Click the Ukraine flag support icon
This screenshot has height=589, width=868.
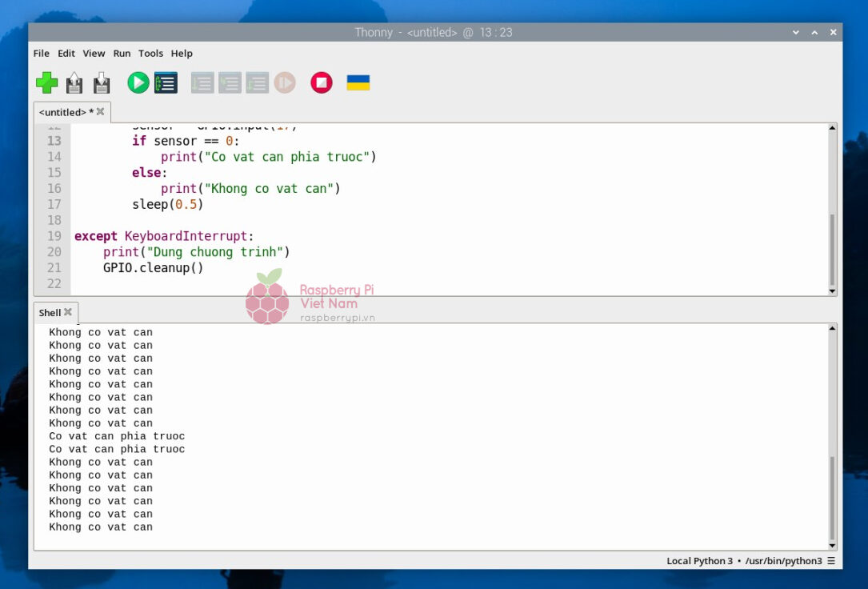coord(358,82)
